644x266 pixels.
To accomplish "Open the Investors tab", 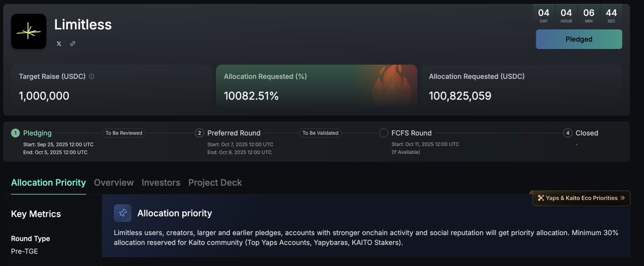I will (x=161, y=182).
